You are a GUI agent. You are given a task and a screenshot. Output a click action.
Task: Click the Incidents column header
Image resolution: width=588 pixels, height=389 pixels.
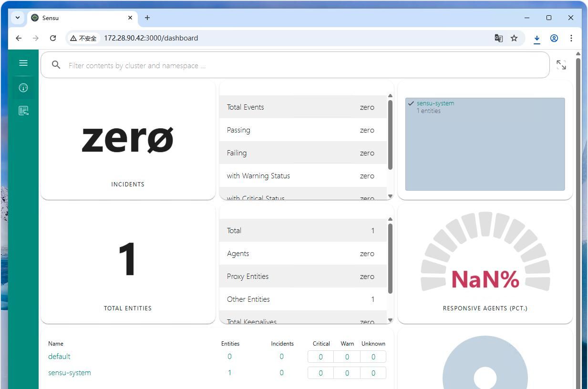pyautogui.click(x=282, y=343)
